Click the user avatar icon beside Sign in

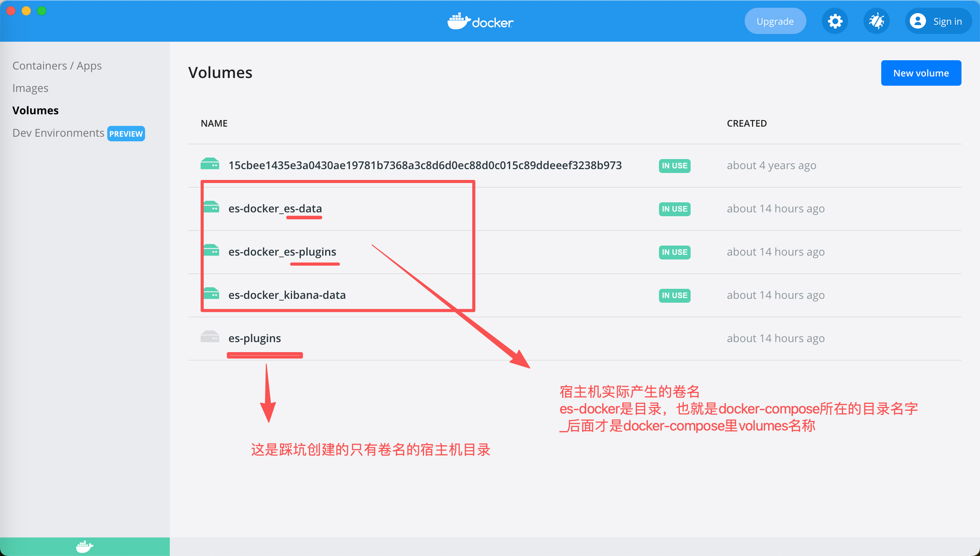917,21
